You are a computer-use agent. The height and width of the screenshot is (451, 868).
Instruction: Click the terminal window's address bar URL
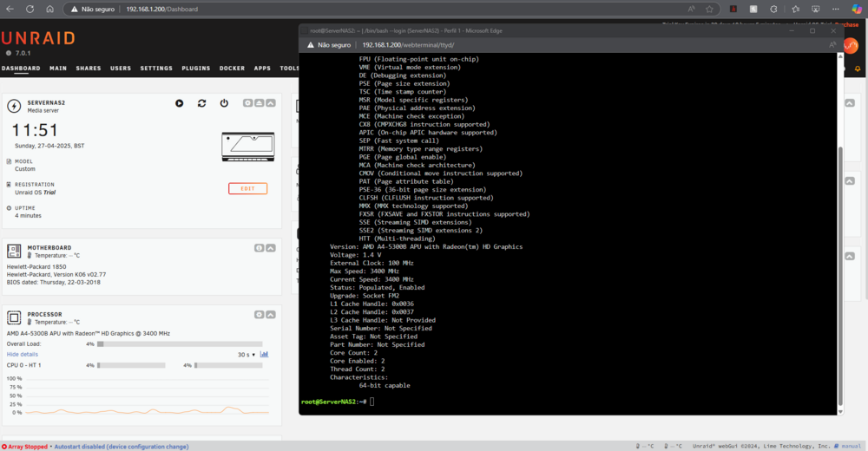pyautogui.click(x=408, y=45)
